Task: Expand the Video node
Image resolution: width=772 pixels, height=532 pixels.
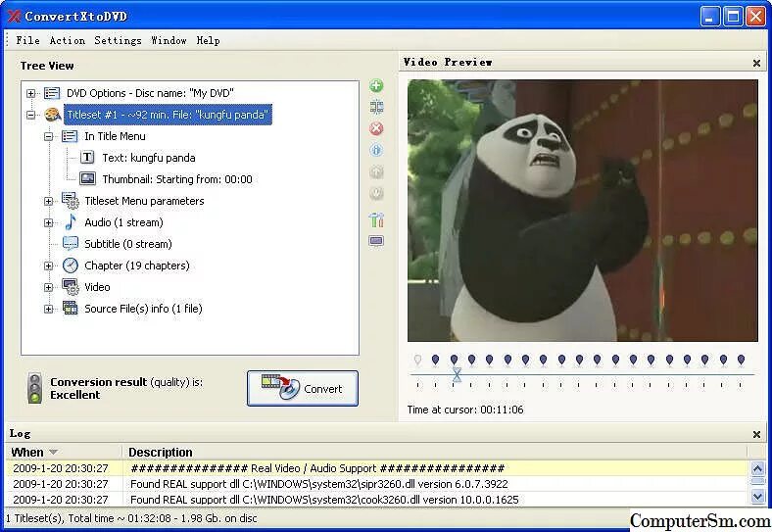Action: (x=48, y=287)
